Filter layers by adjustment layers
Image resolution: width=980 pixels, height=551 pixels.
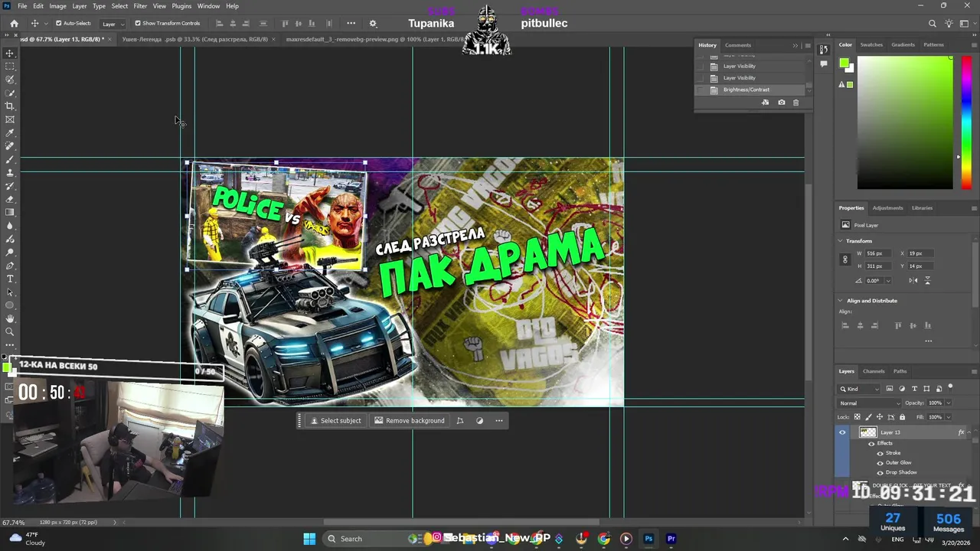(x=902, y=389)
